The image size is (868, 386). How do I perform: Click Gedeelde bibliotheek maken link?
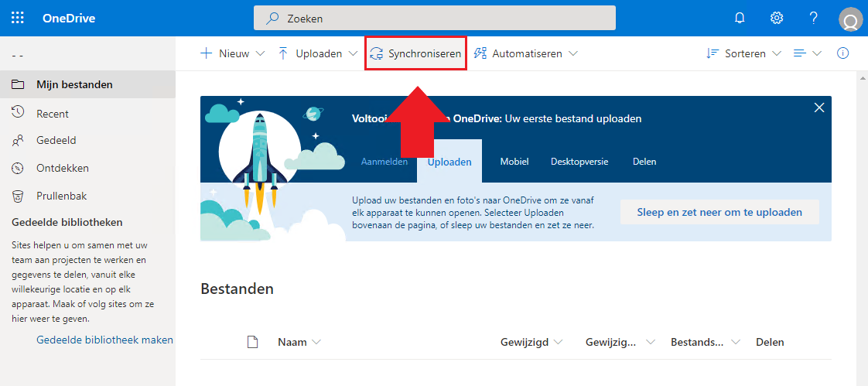click(x=104, y=340)
